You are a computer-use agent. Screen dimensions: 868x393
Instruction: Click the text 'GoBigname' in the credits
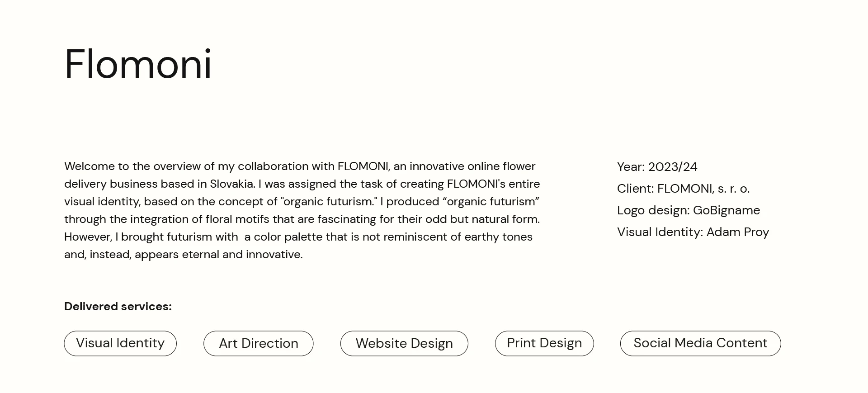click(726, 210)
